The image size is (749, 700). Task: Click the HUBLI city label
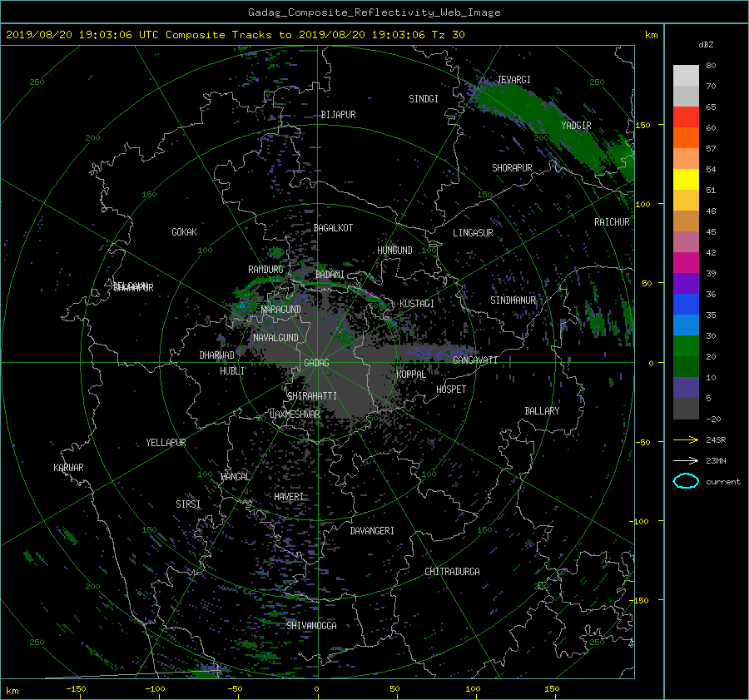click(x=232, y=370)
